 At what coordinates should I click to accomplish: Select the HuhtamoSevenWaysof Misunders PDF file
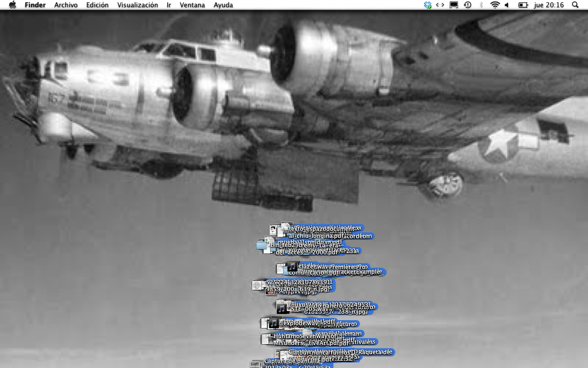(267, 339)
